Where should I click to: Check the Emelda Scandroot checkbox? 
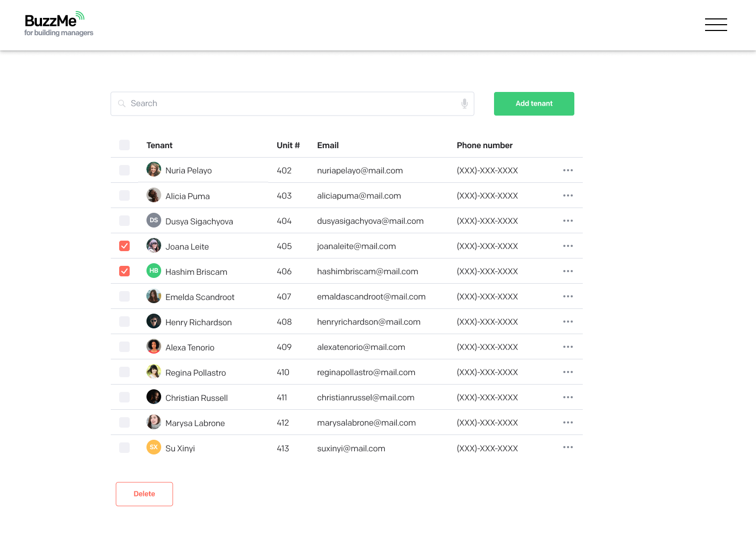click(124, 296)
